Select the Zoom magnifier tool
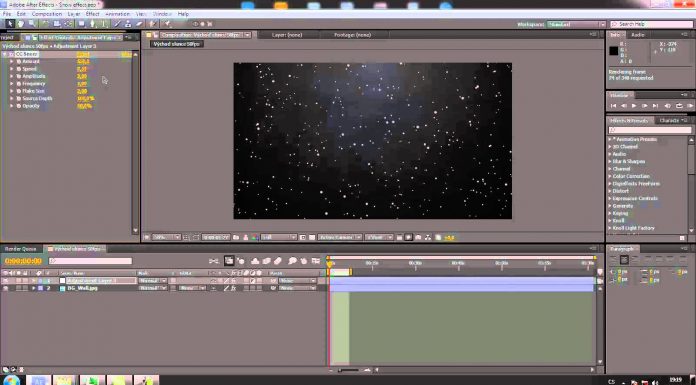 pos(32,24)
